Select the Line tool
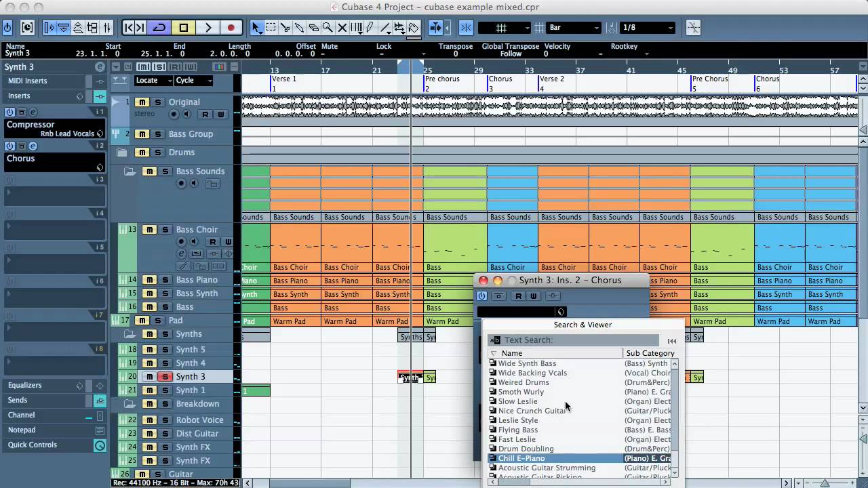Screen dimensions: 868x488 point(384,28)
